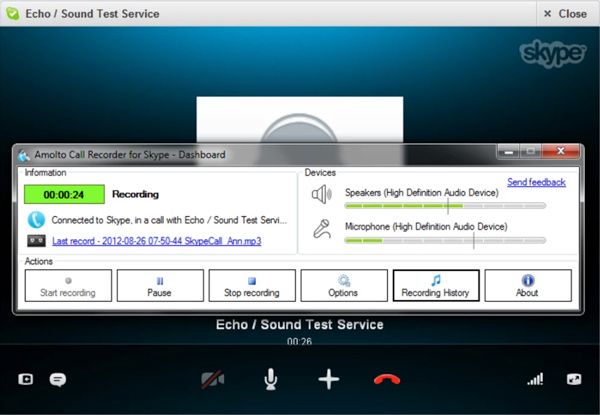600x415 pixels.
Task: Click the plus icon to add participants
Action: click(x=329, y=379)
